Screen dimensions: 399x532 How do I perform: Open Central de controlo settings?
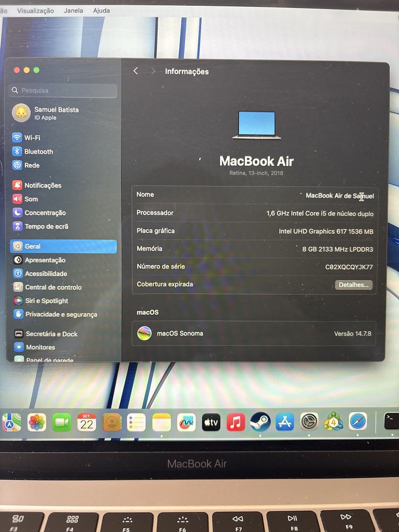(47, 287)
